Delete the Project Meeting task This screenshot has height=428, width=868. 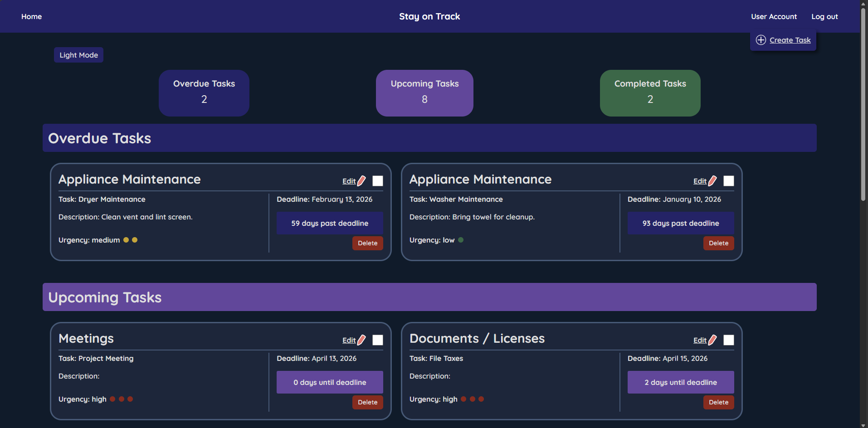[368, 402]
